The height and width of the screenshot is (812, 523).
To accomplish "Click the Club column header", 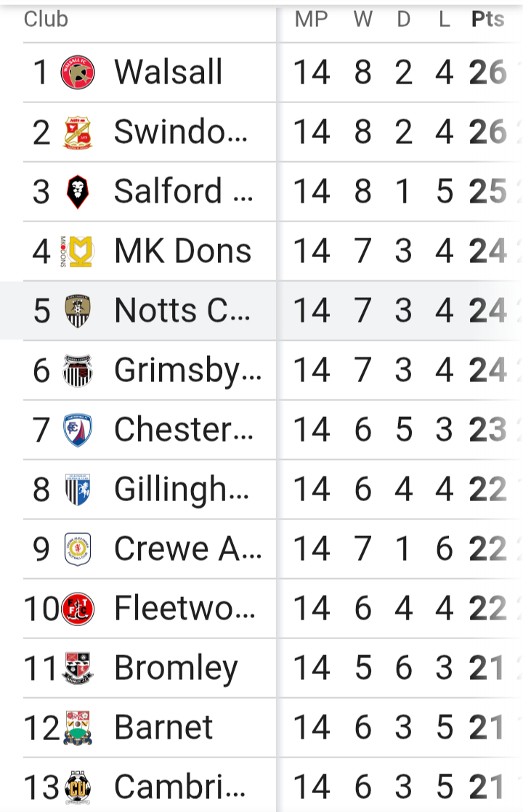I will click(46, 20).
